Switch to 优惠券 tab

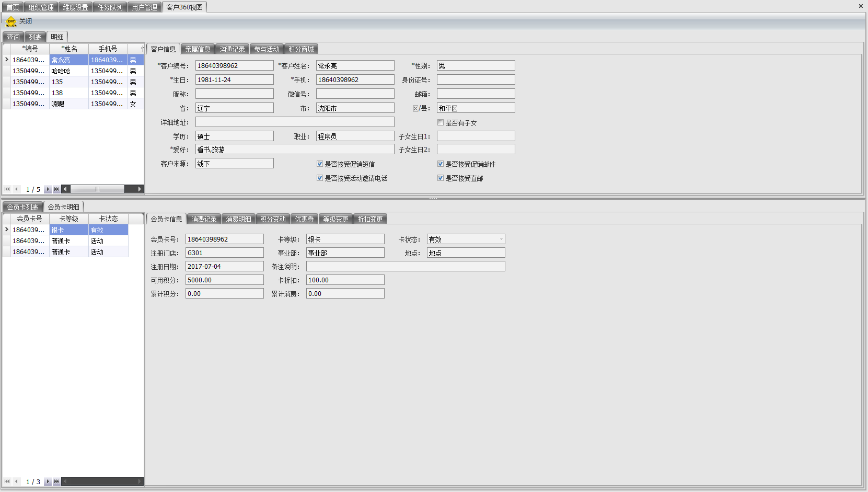click(x=304, y=219)
